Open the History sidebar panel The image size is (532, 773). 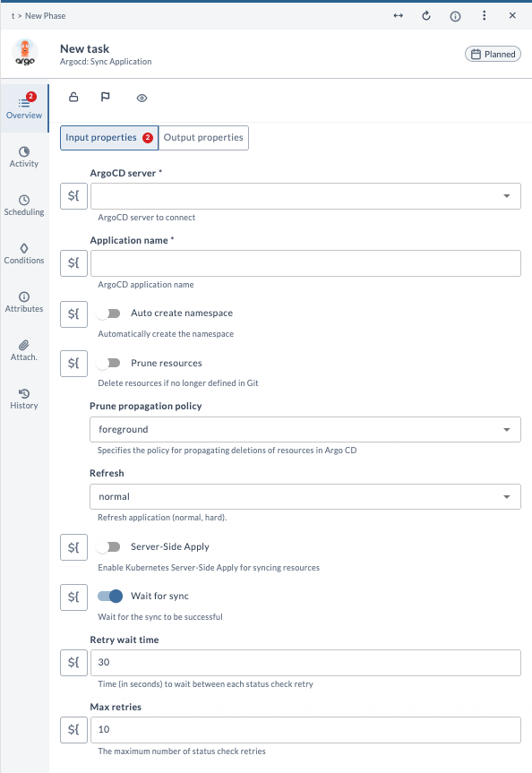[23, 398]
